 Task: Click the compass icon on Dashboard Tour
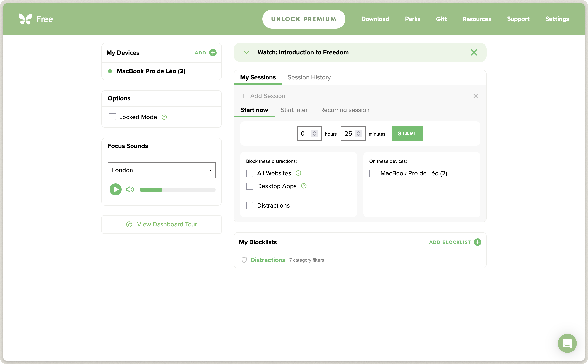click(129, 225)
